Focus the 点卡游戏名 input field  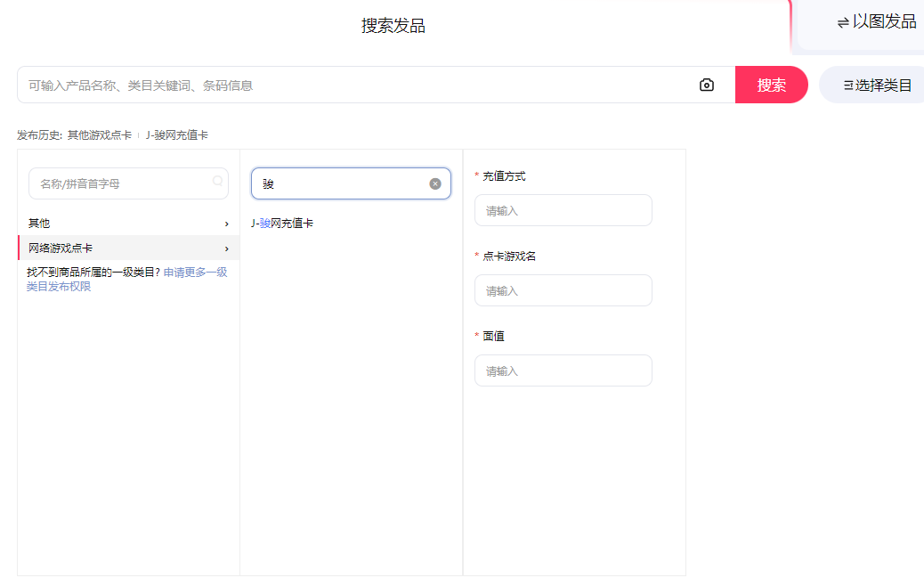click(563, 291)
